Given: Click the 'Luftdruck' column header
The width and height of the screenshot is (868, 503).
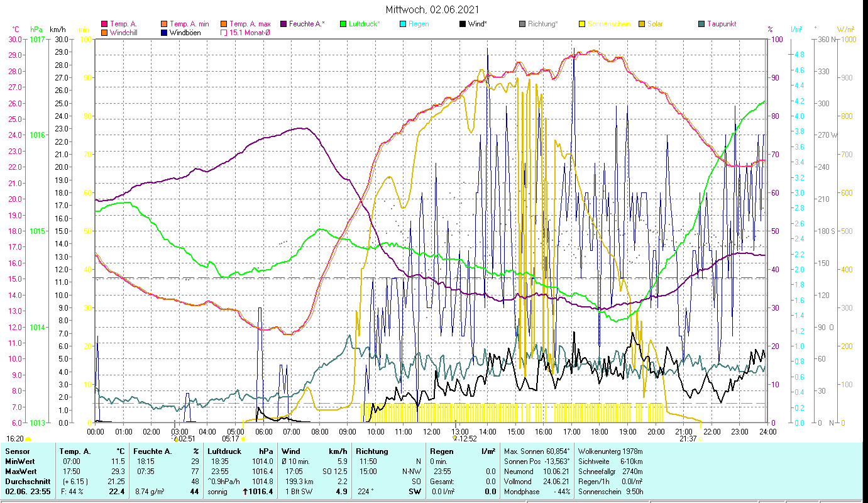Looking at the screenshot, I should pyautogui.click(x=226, y=451).
